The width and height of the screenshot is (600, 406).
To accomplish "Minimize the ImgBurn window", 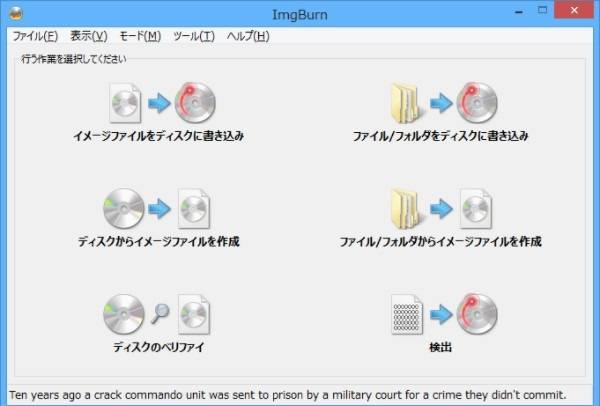I will coord(519,12).
